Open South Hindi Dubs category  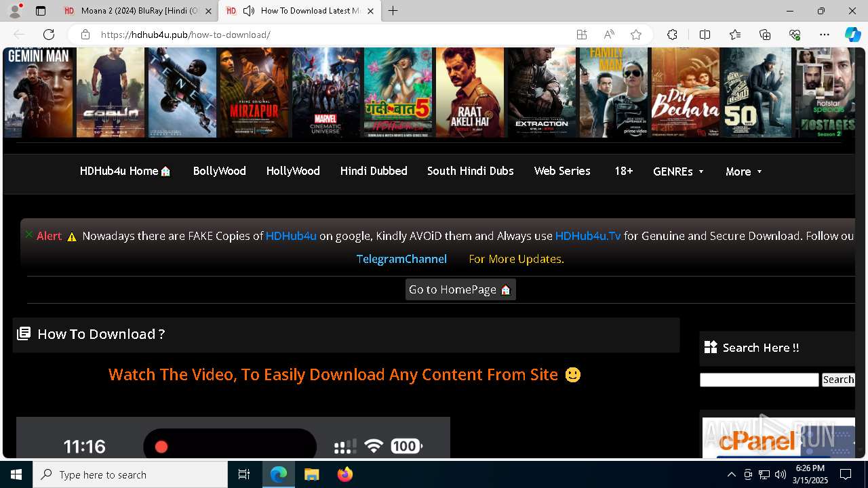click(470, 171)
